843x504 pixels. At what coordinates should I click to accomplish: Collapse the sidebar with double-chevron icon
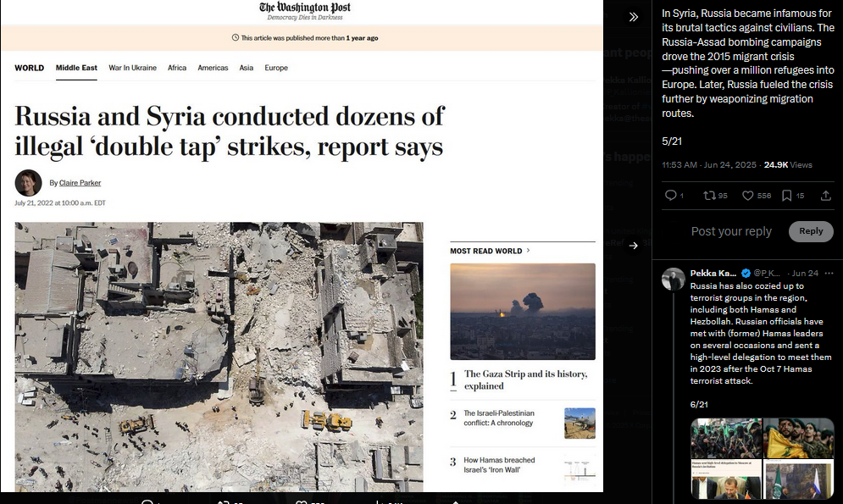pos(634,17)
